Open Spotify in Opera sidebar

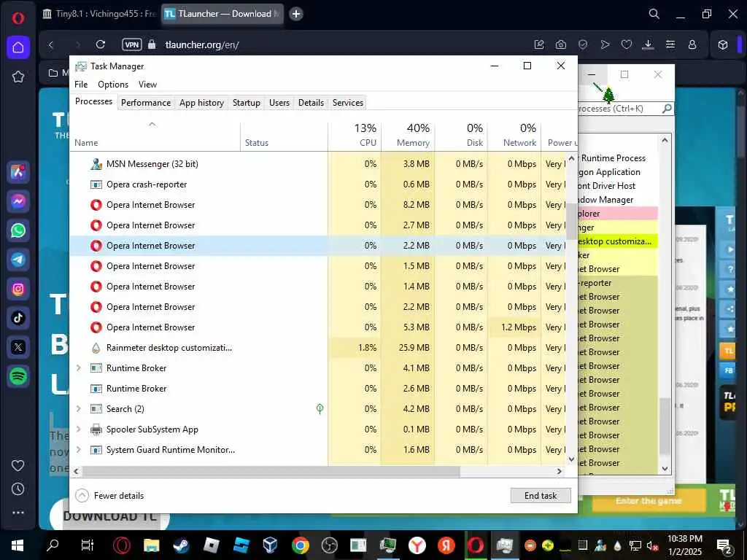18,376
